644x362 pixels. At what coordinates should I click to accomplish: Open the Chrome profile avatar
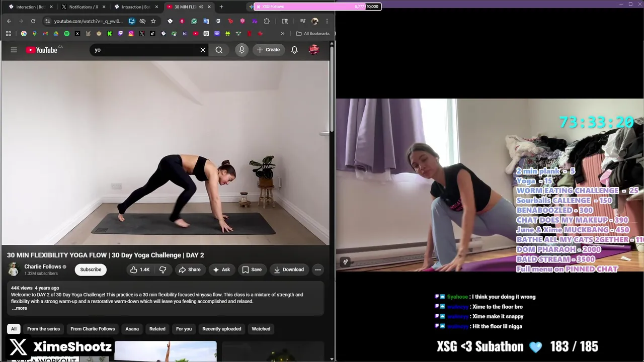tap(315, 21)
